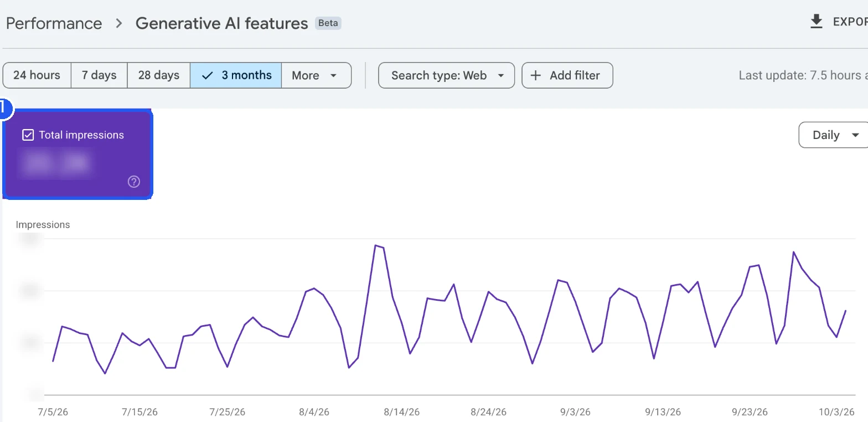Click the Impressions axis label
The image size is (868, 422).
click(43, 225)
